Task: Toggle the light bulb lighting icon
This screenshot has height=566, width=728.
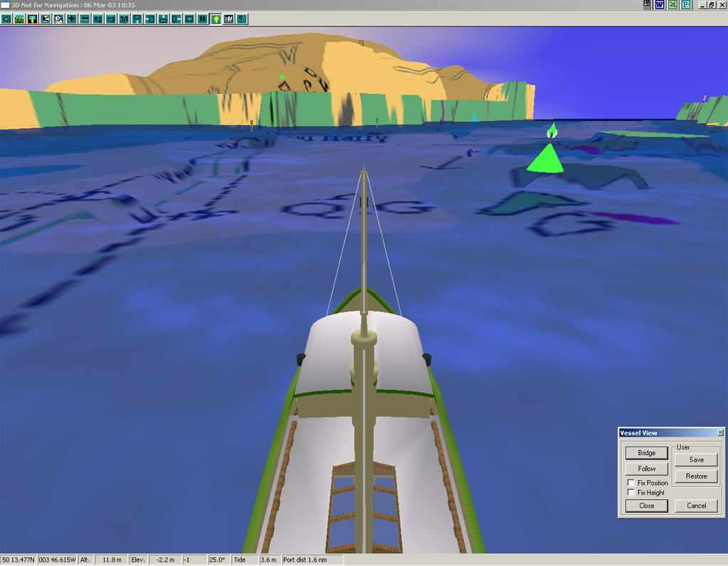Action: [216, 19]
